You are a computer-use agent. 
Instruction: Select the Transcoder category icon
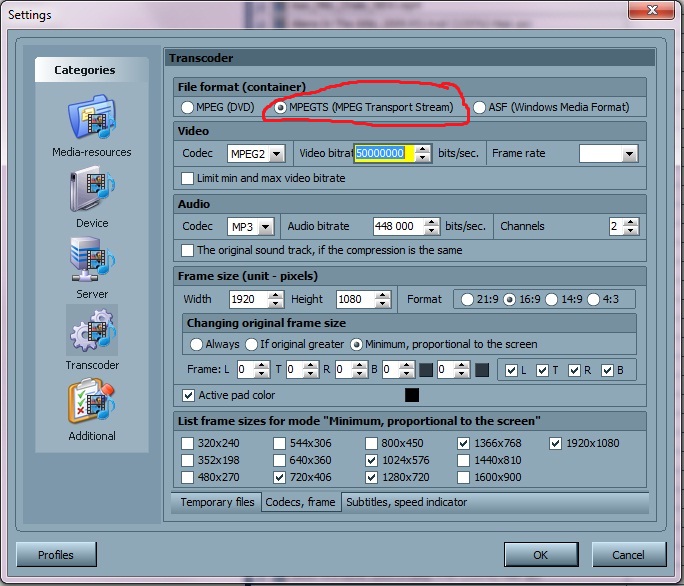tap(92, 332)
